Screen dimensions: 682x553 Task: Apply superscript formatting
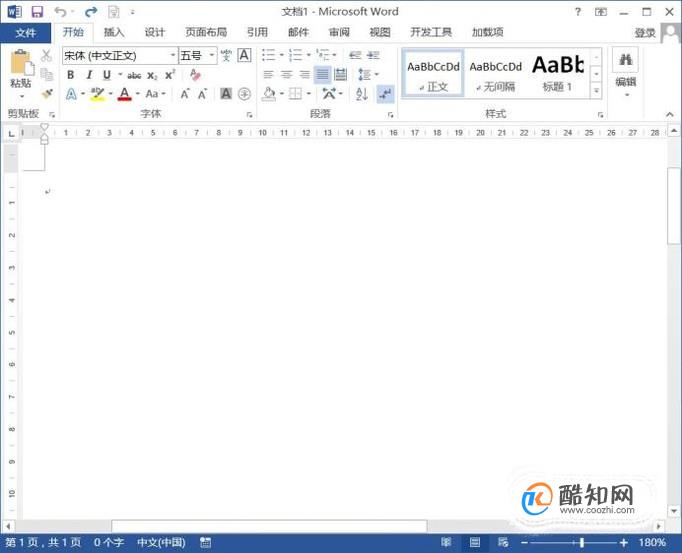[x=170, y=75]
